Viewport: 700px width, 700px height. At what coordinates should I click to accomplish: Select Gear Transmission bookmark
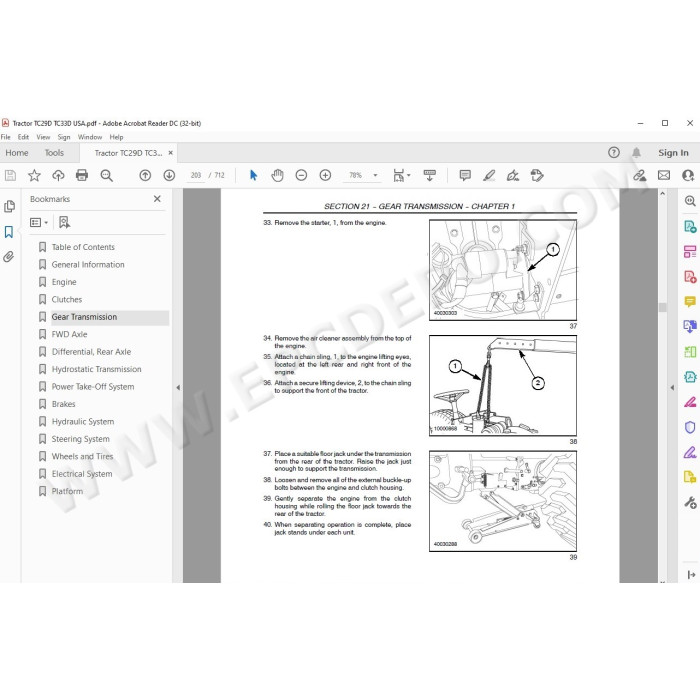click(x=84, y=317)
